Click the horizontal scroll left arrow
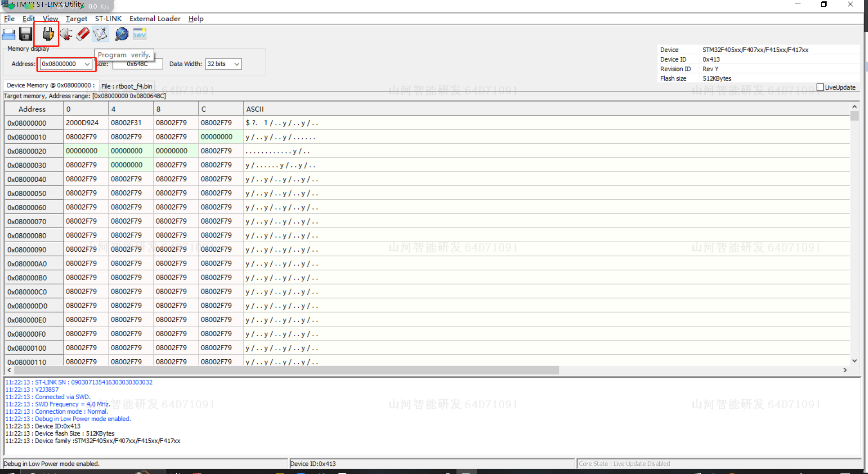 pyautogui.click(x=9, y=370)
